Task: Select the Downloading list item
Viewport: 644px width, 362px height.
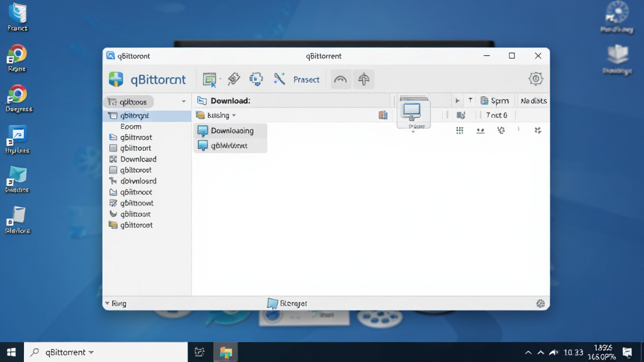Action: [x=230, y=131]
